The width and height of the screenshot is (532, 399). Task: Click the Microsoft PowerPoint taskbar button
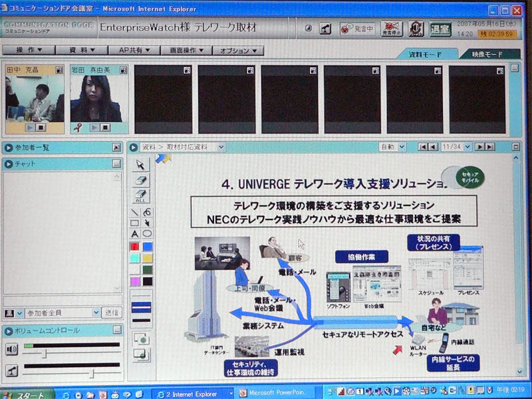[x=276, y=393]
